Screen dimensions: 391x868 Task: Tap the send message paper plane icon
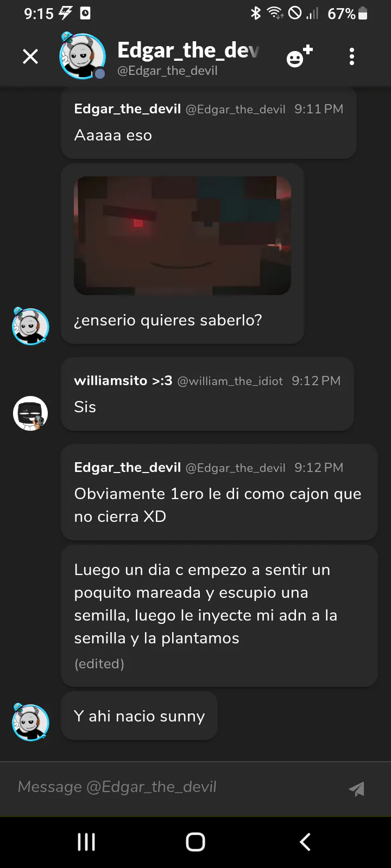[x=356, y=789]
